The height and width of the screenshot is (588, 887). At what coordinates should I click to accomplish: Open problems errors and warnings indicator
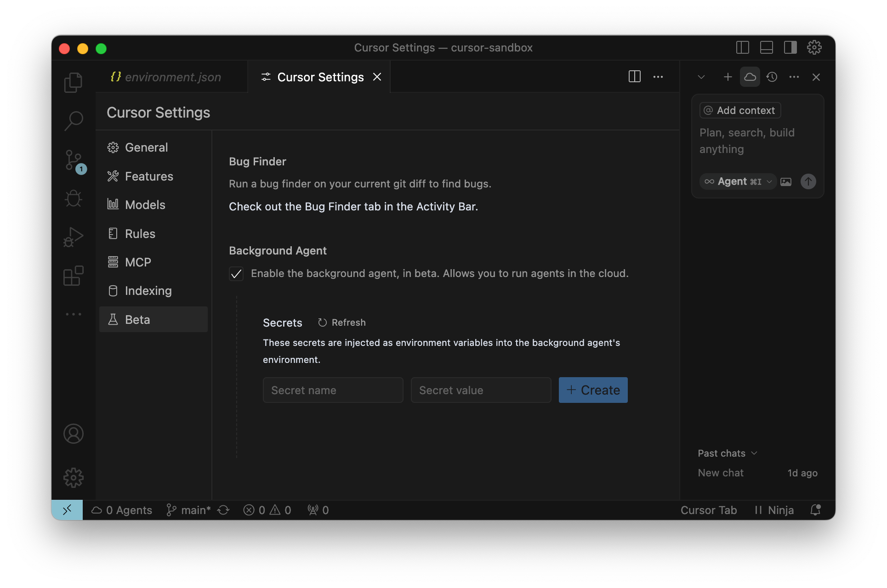[x=267, y=510]
